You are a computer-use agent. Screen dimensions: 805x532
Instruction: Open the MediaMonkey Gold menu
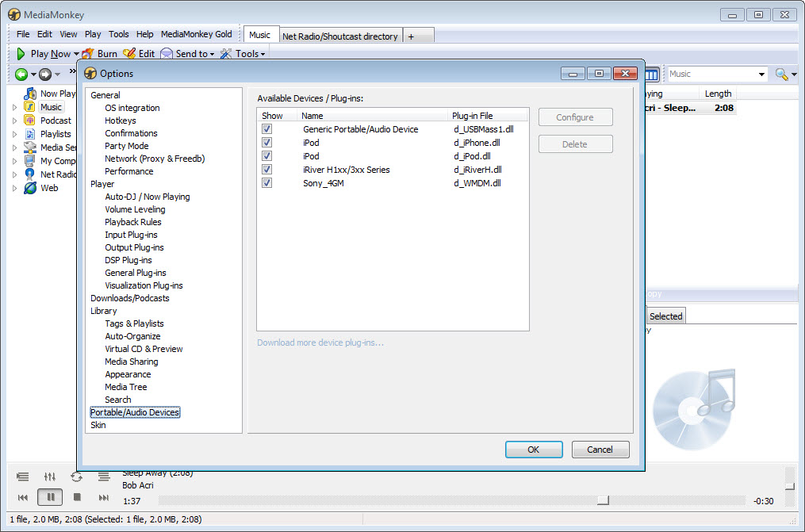tap(196, 34)
